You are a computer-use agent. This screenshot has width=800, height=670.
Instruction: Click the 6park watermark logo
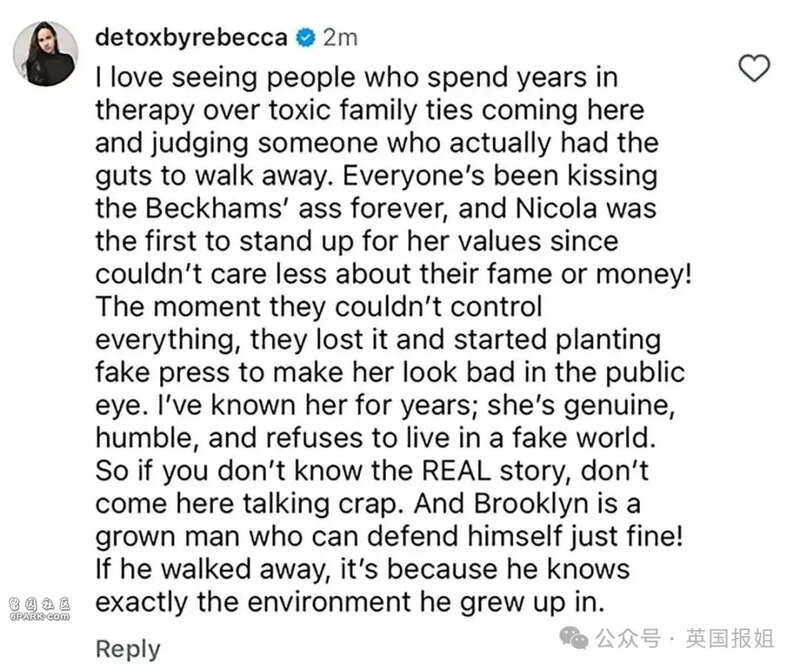click(41, 604)
